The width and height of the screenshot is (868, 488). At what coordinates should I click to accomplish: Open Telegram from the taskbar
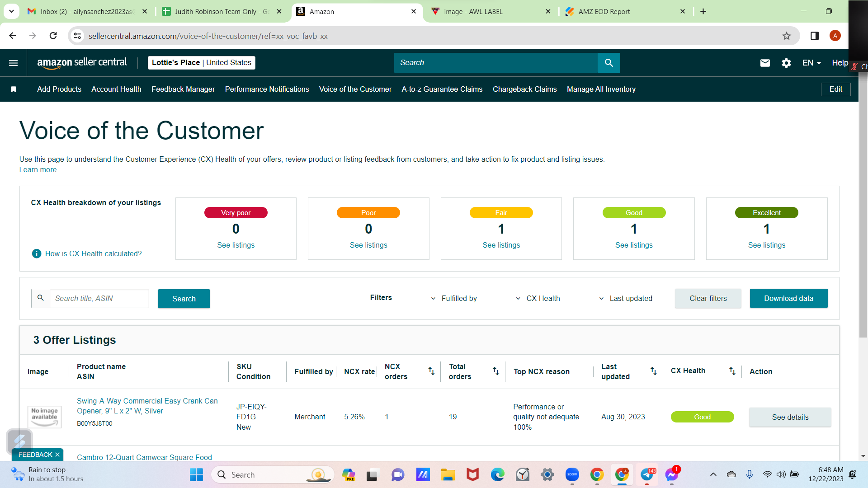coord(647,475)
